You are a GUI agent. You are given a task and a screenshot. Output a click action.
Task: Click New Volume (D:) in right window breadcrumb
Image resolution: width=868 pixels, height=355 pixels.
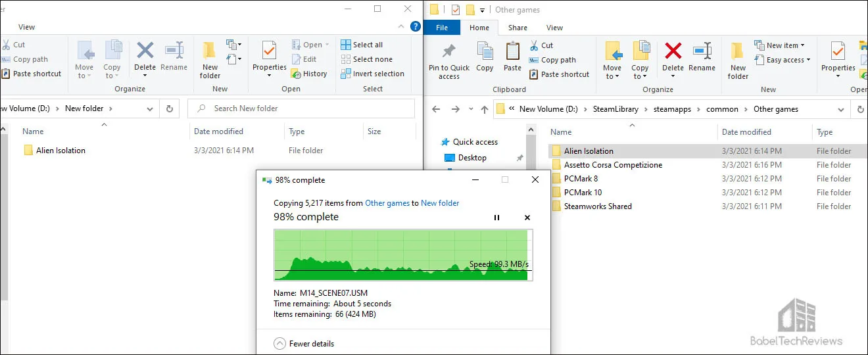[x=548, y=109]
